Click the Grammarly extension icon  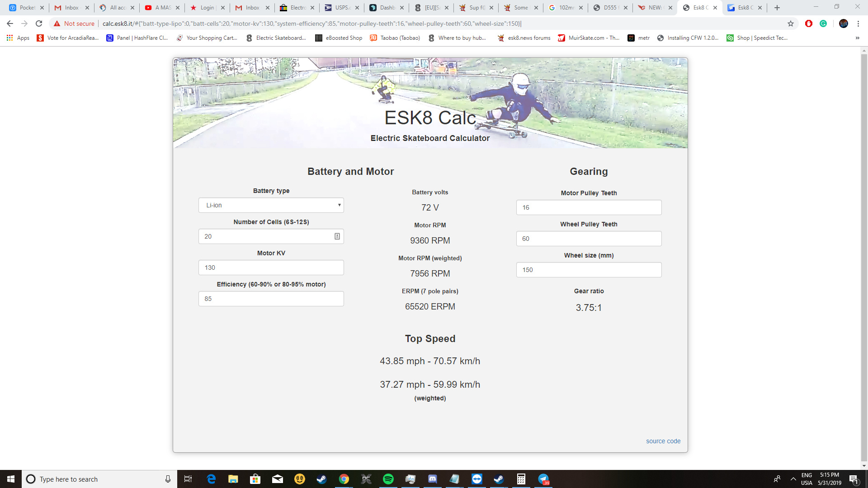coord(823,23)
